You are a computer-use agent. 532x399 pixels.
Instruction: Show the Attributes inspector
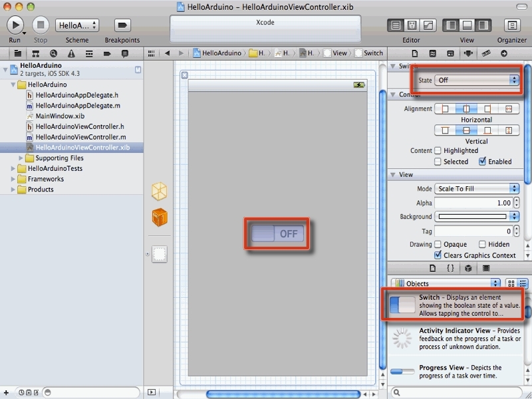[x=468, y=53]
